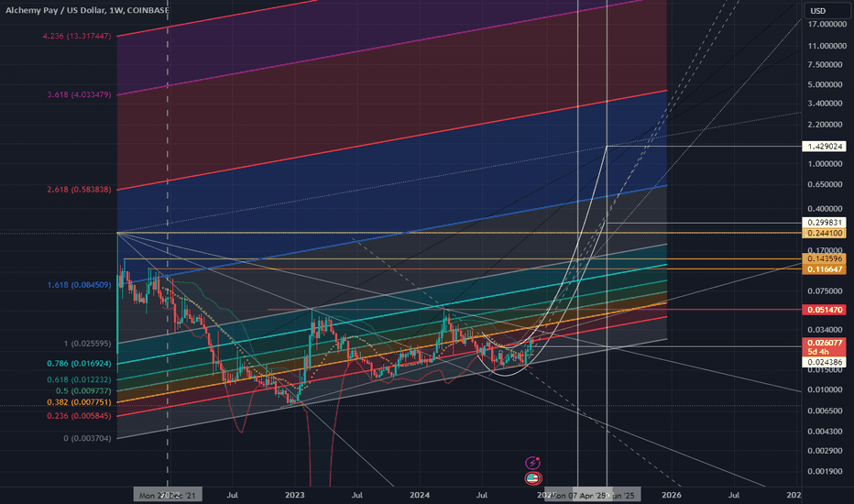Screen dimensions: 854x504
Task: Click the Alchemy Pay / US Dollar chart title
Action: pyautogui.click(x=87, y=10)
